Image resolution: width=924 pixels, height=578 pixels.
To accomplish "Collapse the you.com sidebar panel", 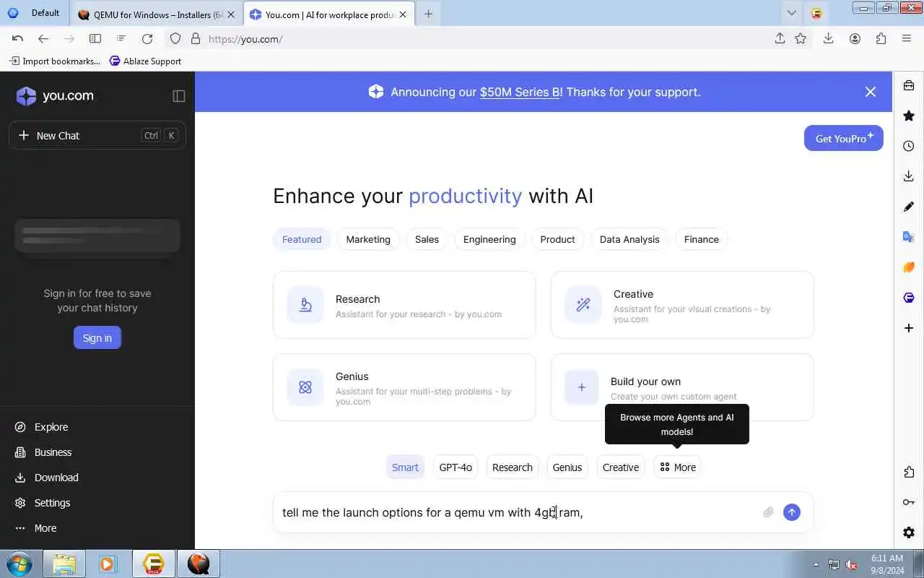I will click(x=179, y=95).
